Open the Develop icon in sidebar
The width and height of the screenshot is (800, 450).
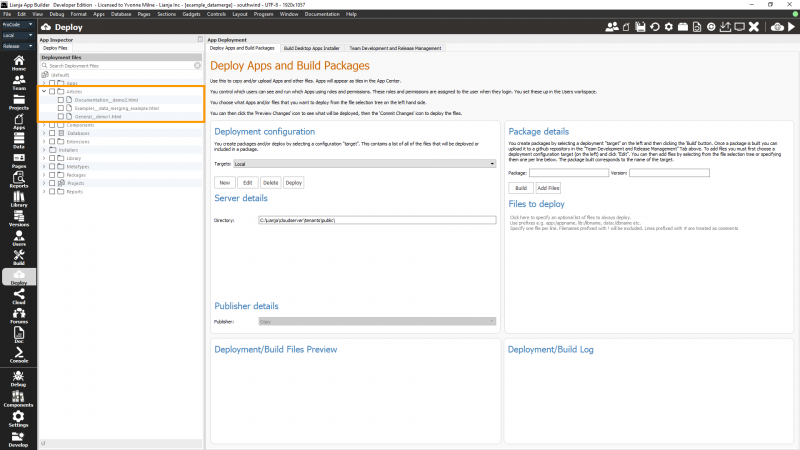18,439
